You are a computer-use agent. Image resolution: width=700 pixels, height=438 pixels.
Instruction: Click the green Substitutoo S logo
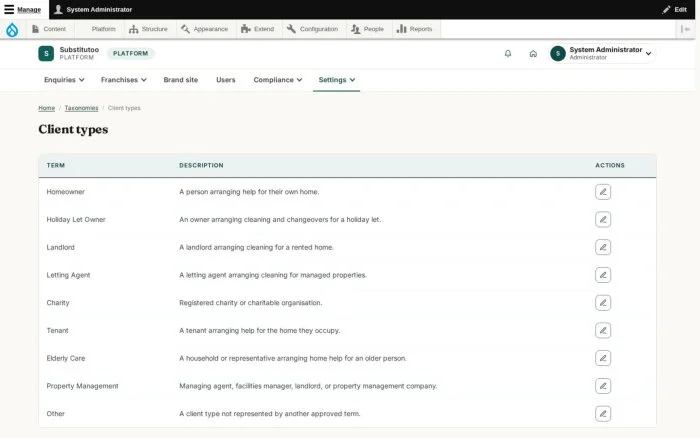46,54
